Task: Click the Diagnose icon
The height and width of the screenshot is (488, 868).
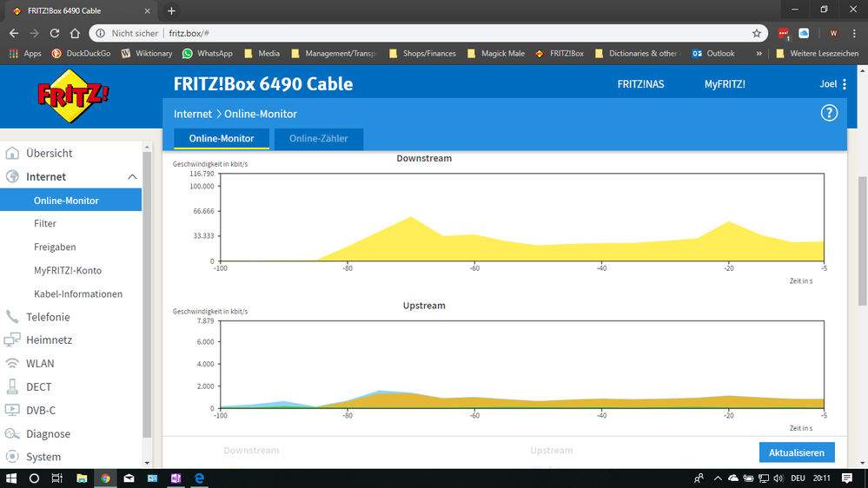Action: tap(12, 434)
